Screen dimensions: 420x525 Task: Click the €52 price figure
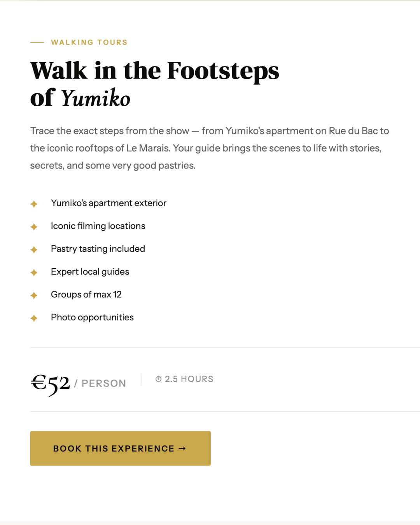51,383
